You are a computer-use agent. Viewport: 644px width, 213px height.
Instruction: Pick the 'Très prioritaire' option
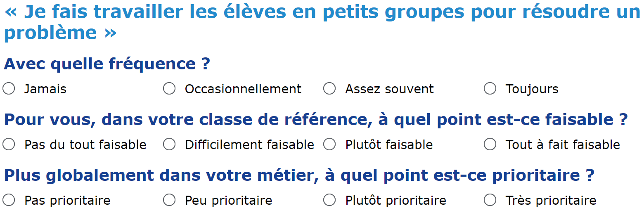(x=490, y=200)
